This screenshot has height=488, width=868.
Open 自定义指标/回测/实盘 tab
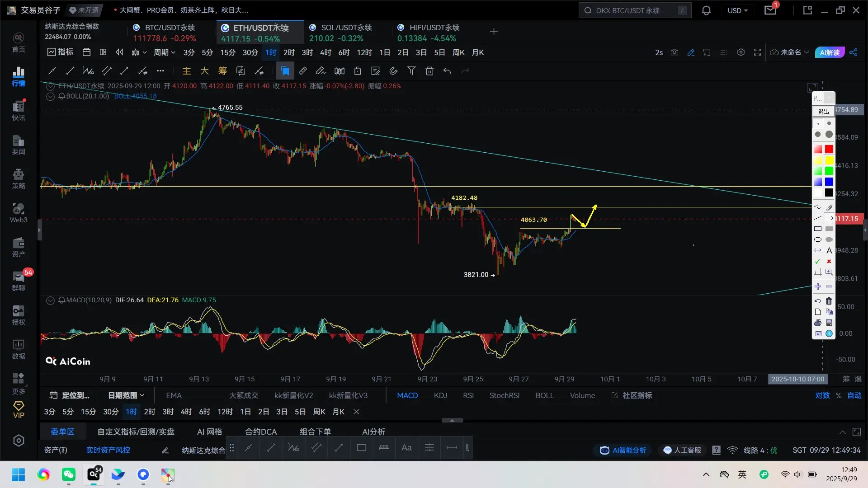[136, 432]
